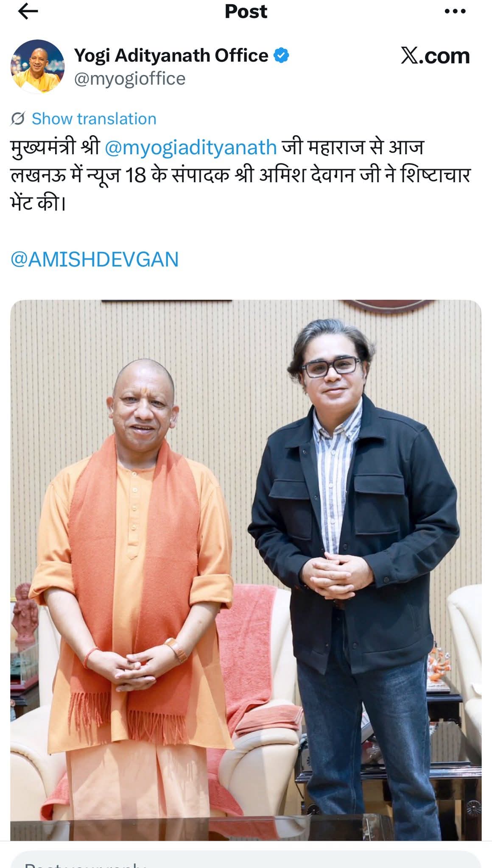492x868 pixels.
Task: Tap the Post header title
Action: coord(246,11)
